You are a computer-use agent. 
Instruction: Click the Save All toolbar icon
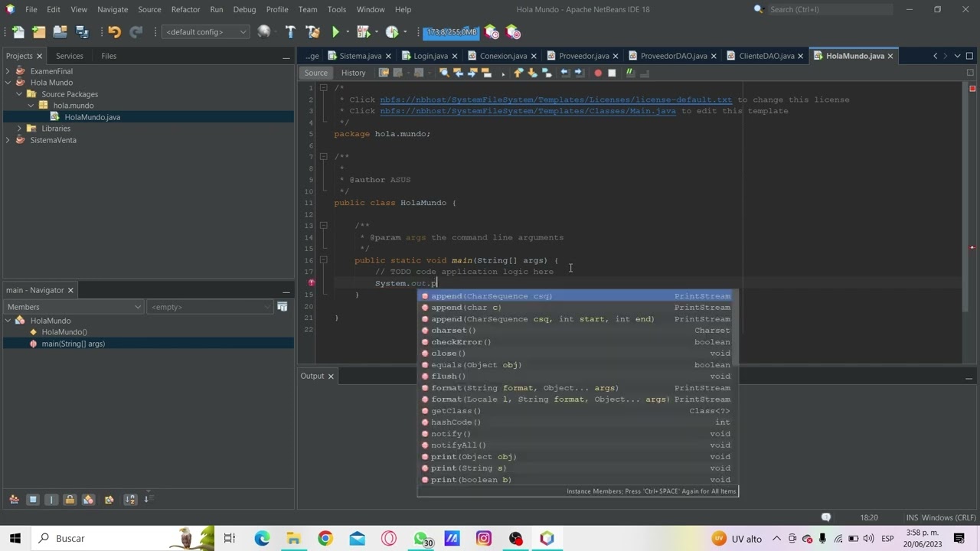(x=82, y=32)
